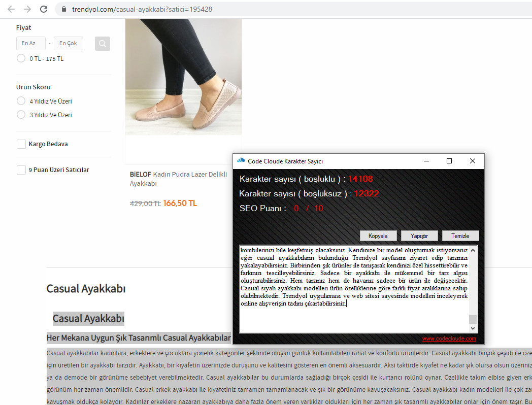
Task: Click the text area scroll up arrow
Action: pos(473,250)
